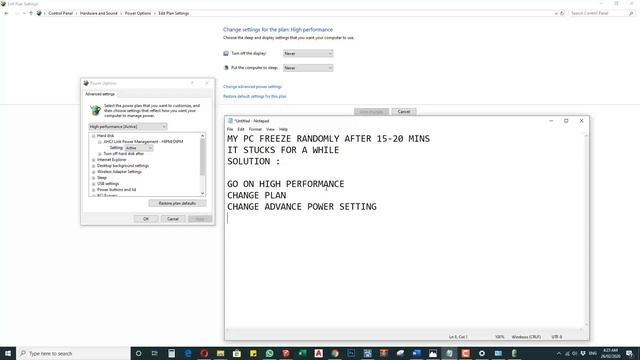Click Restore default settings for this plan
The height and width of the screenshot is (360, 640).
click(x=255, y=97)
